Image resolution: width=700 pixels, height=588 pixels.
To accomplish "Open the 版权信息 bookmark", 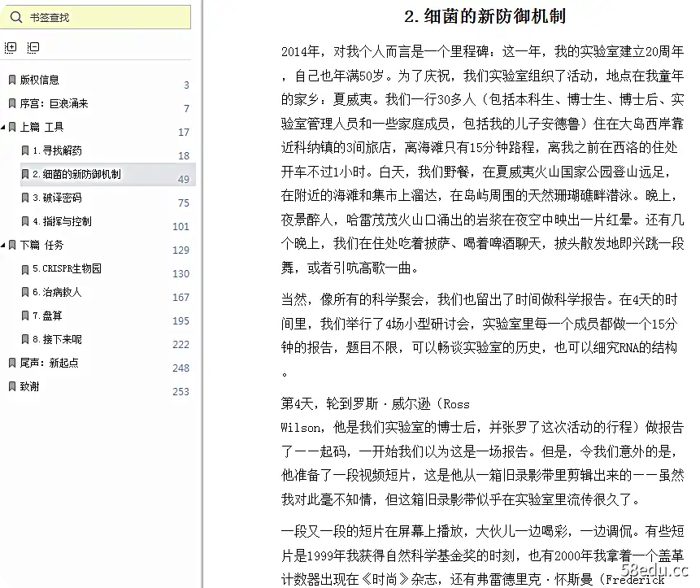I will coord(39,80).
